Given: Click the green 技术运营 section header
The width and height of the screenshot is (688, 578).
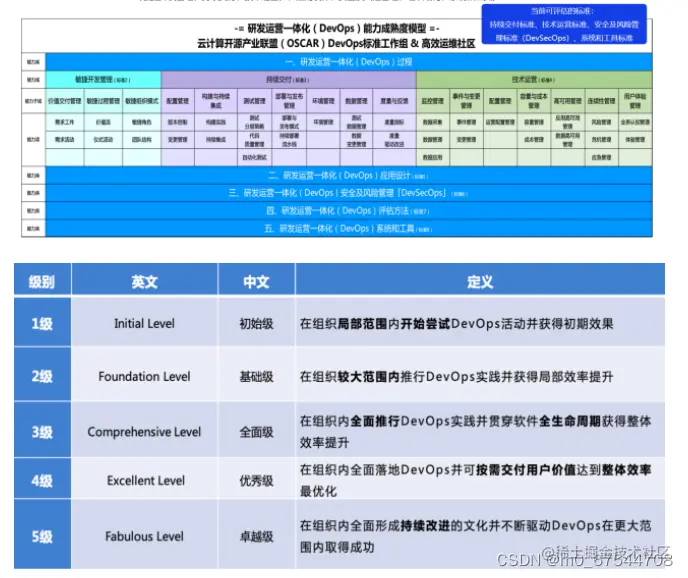Looking at the screenshot, I should (x=534, y=79).
